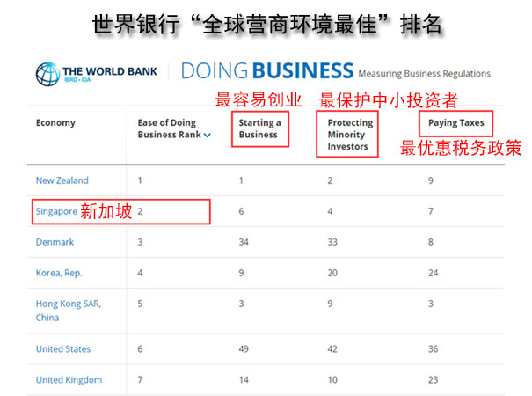Open the United States economy link

point(63,349)
